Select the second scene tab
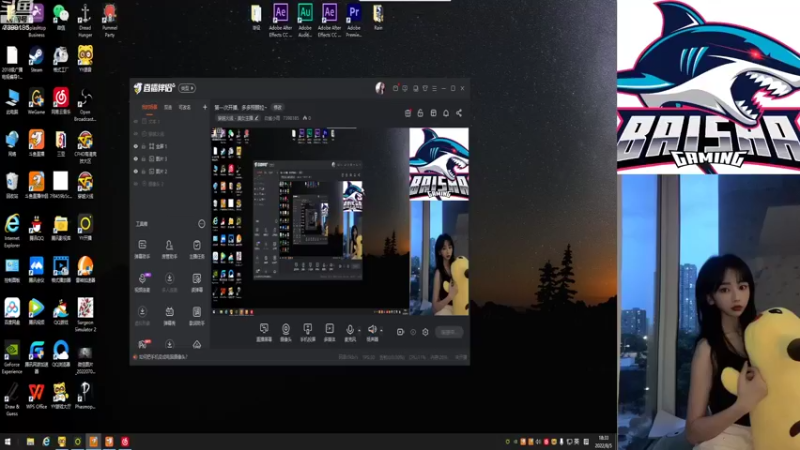800x450 pixels. pyautogui.click(x=168, y=107)
